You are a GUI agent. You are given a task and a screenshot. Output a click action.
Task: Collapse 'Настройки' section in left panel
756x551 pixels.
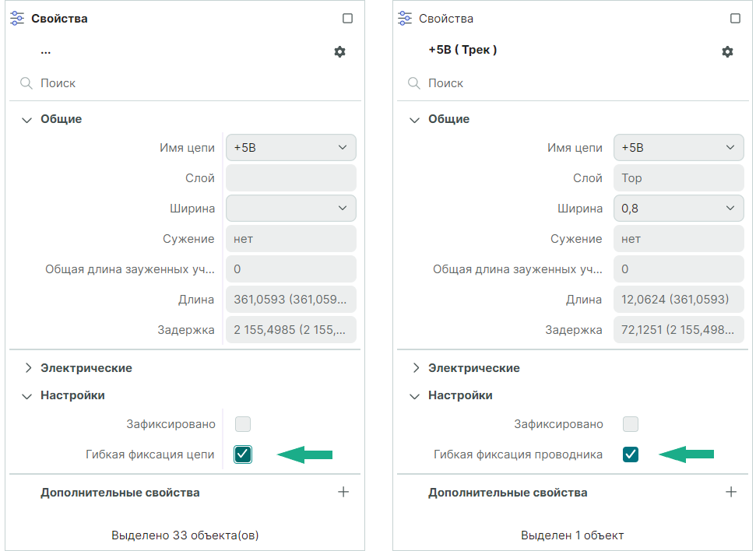pyautogui.click(x=26, y=396)
